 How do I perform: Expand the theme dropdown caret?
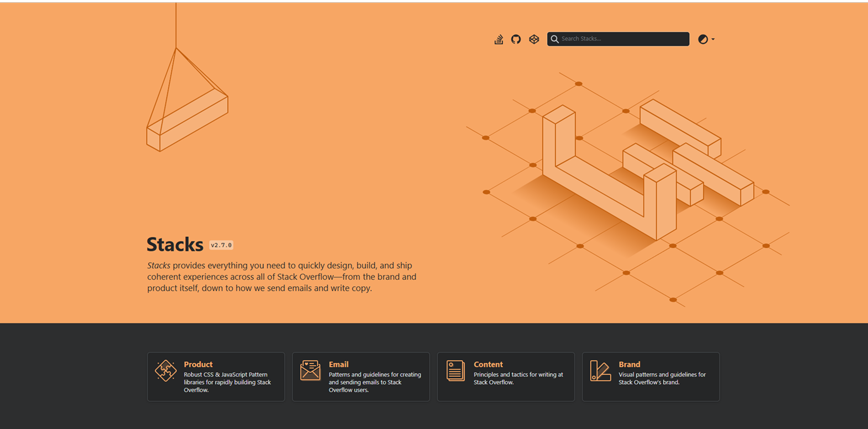tap(713, 39)
